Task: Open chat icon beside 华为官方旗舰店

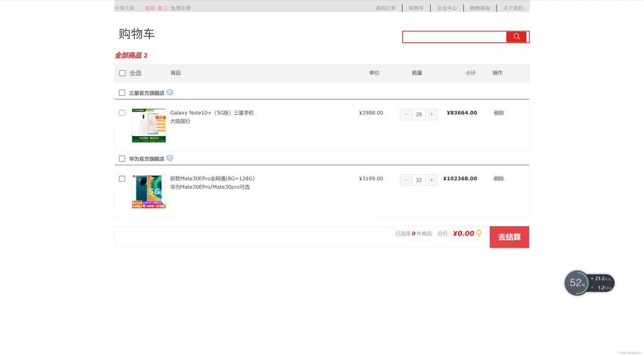Action: [170, 158]
